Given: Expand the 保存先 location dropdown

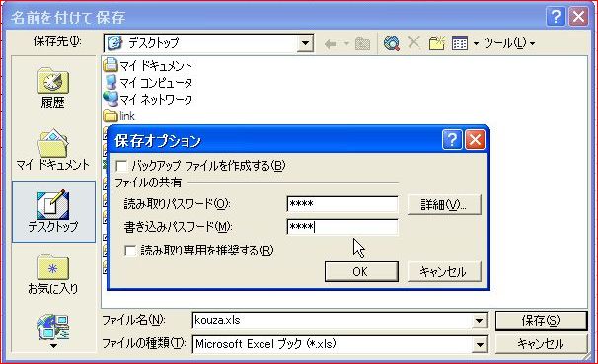Looking at the screenshot, I should pyautogui.click(x=305, y=43).
